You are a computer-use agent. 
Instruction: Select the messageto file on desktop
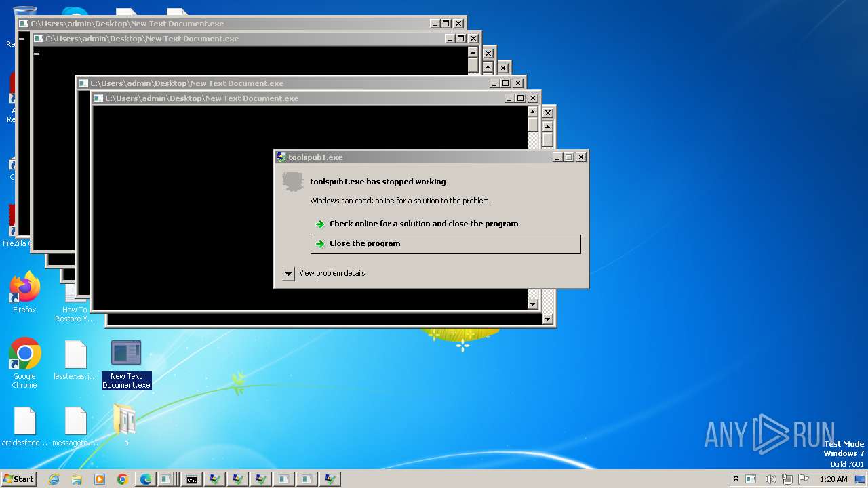(75, 426)
